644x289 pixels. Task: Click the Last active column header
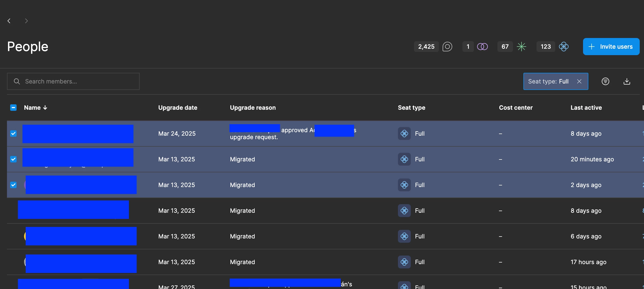(586, 108)
